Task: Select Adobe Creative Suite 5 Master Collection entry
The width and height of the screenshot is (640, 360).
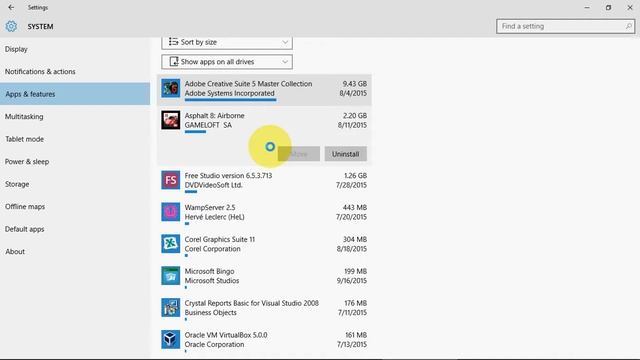Action: 264,90
